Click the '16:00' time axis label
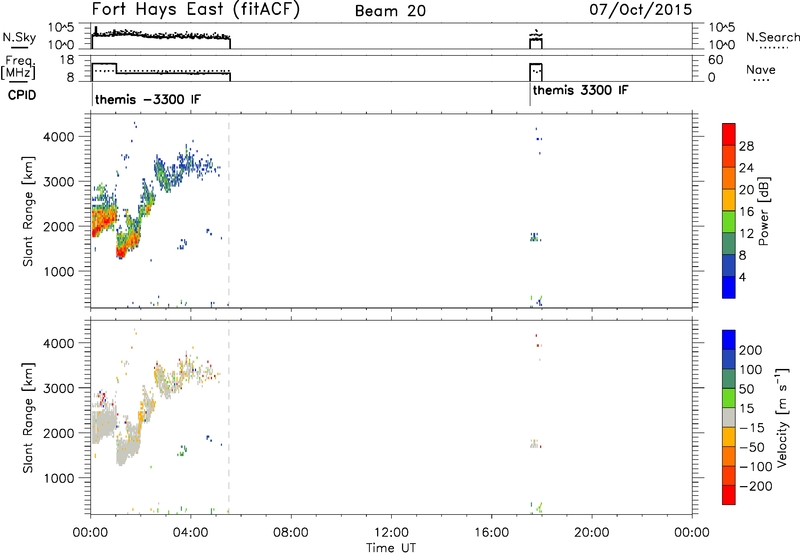Screen dimensions: 800x554 491,533
